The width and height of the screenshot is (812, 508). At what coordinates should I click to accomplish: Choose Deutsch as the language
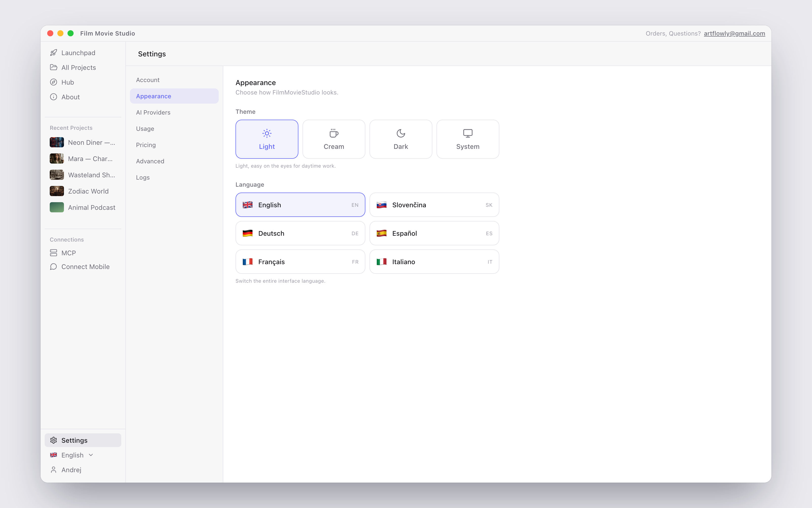click(300, 233)
